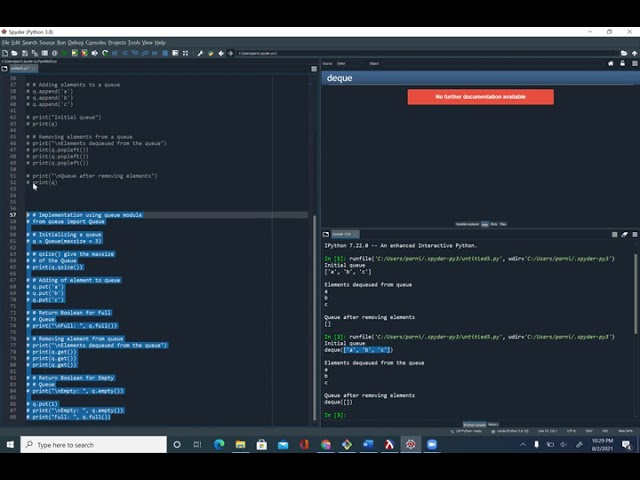Toggle the Help pane lock icon

622,63
